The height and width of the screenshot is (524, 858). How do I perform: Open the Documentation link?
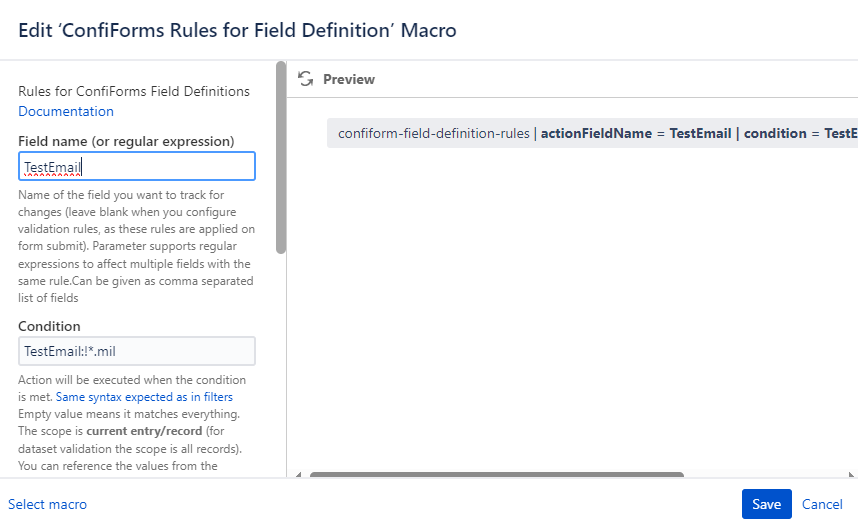(x=66, y=111)
